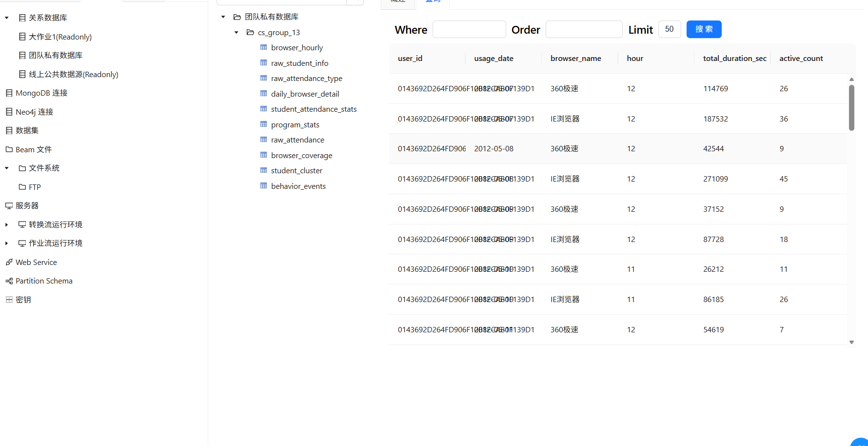Click the cell with duration 86185
This screenshot has width=868, height=446.
732,299
